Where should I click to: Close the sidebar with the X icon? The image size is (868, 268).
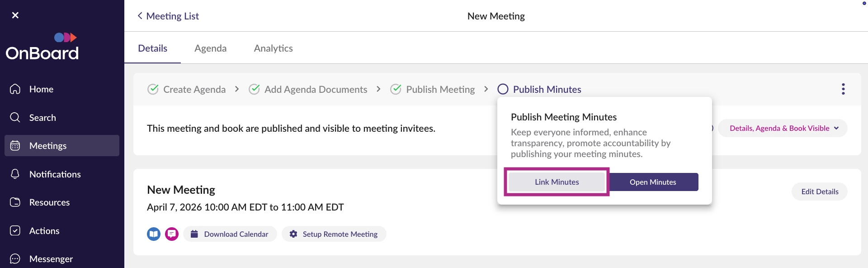15,15
